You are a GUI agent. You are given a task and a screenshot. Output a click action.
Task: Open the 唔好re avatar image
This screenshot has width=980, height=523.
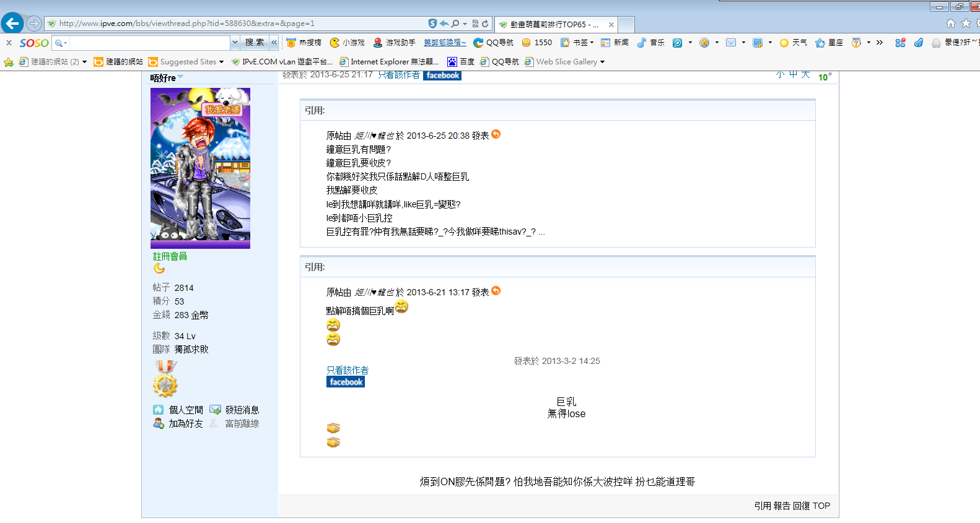click(200, 168)
